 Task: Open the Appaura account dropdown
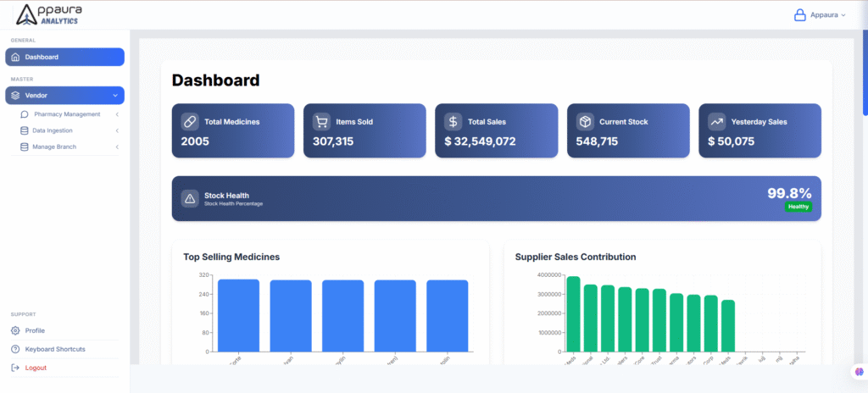pos(826,14)
